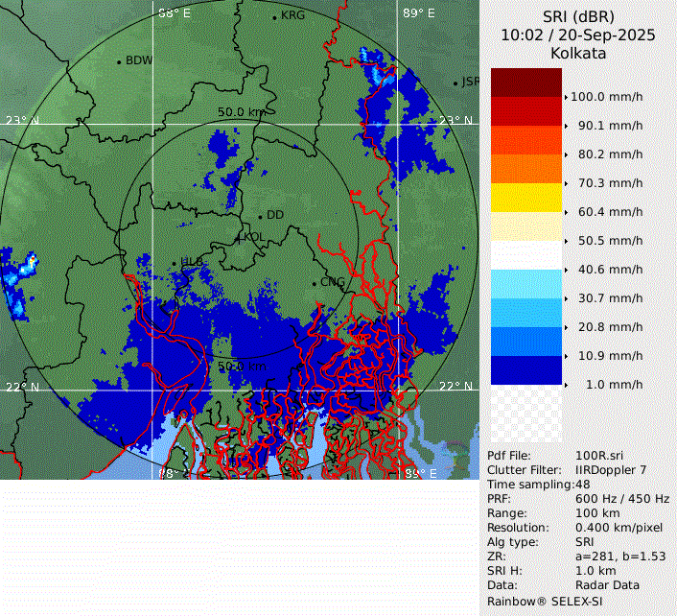Click the 89° E longitude label at top
Viewport: 677px width, 616px height.
click(x=418, y=13)
